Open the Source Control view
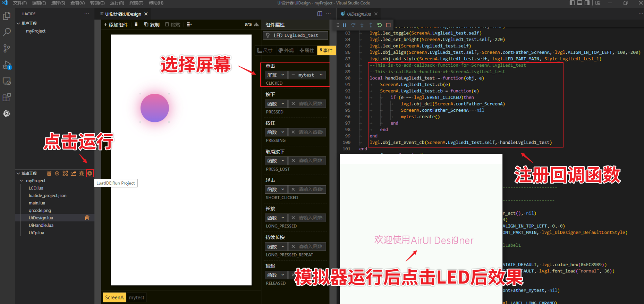The height and width of the screenshot is (304, 644). [x=7, y=48]
